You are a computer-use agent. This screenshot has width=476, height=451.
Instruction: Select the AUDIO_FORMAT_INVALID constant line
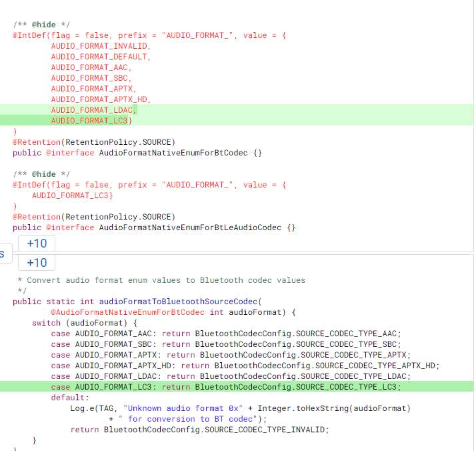[101, 46]
